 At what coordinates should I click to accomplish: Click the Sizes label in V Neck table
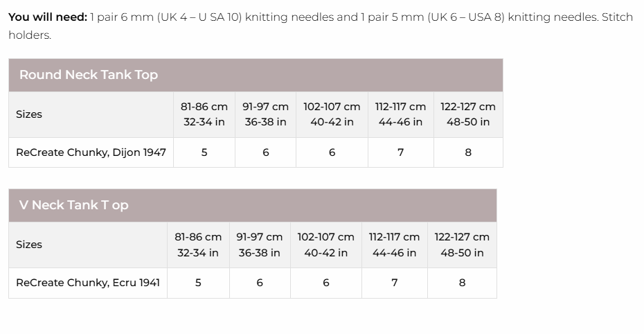pos(29,245)
